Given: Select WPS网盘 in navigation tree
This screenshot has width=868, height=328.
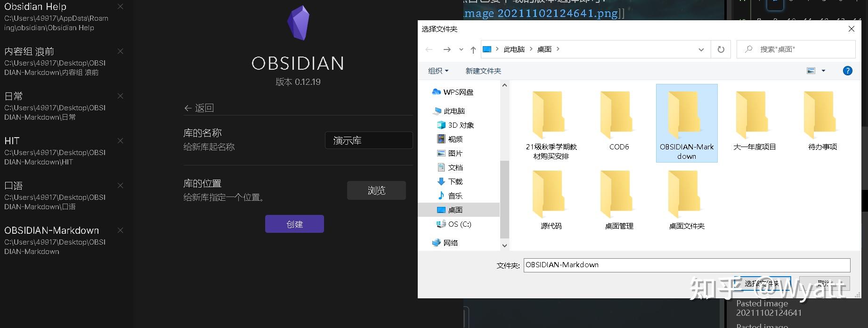Looking at the screenshot, I should tap(453, 92).
